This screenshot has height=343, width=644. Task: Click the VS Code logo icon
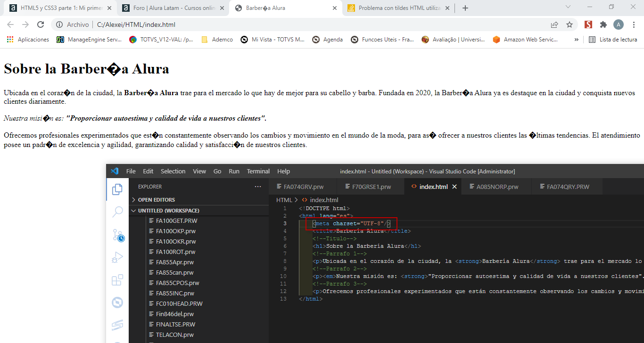coord(115,171)
